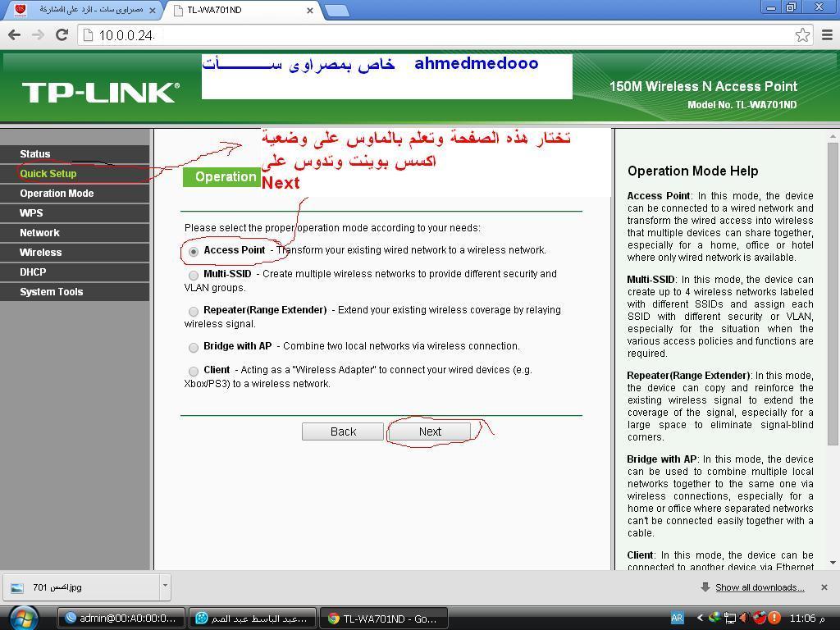
Task: Click the Arabic forum tab favicon
Action: tap(21, 10)
